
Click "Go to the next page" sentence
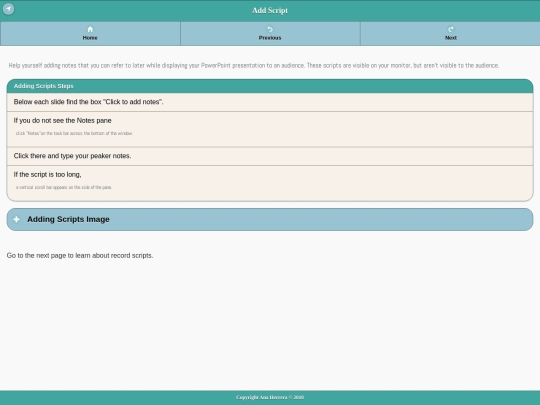[x=80, y=256]
